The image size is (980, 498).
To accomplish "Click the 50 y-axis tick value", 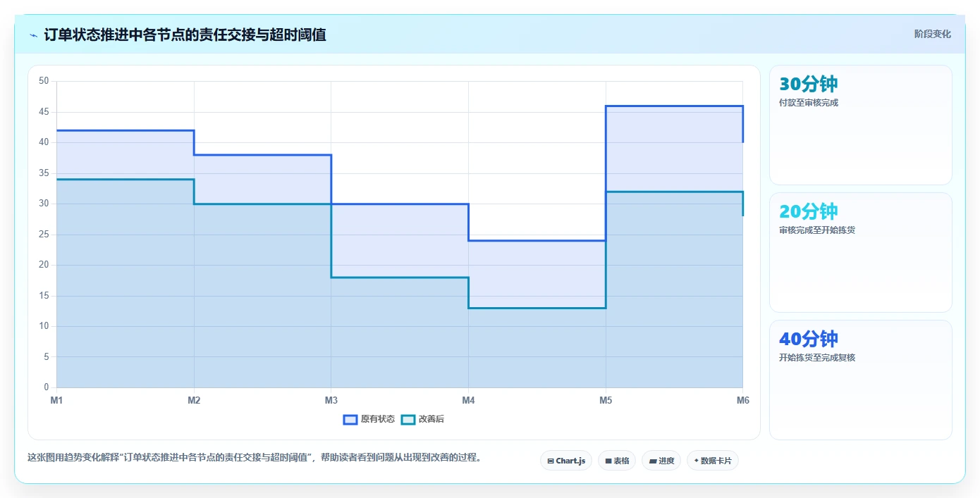I will (44, 81).
